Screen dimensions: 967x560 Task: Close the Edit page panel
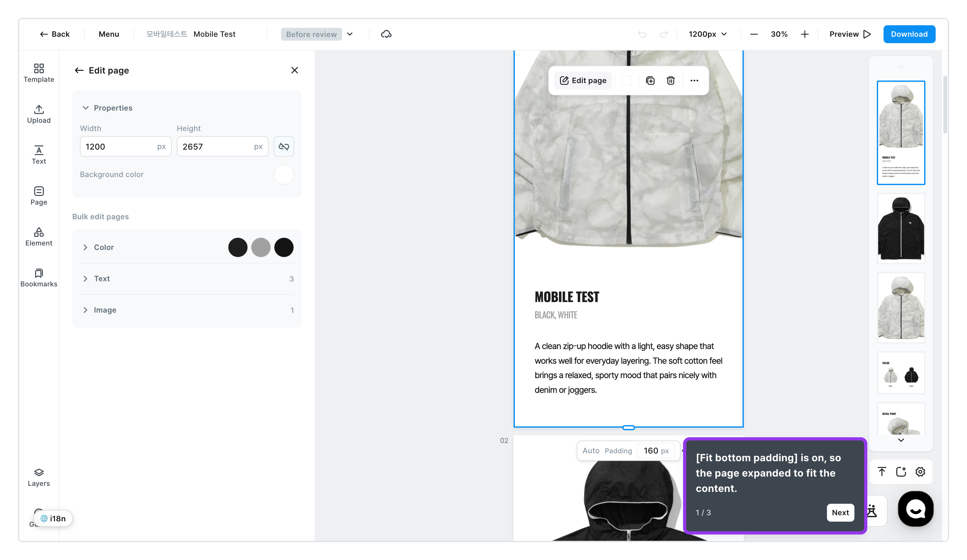(294, 70)
